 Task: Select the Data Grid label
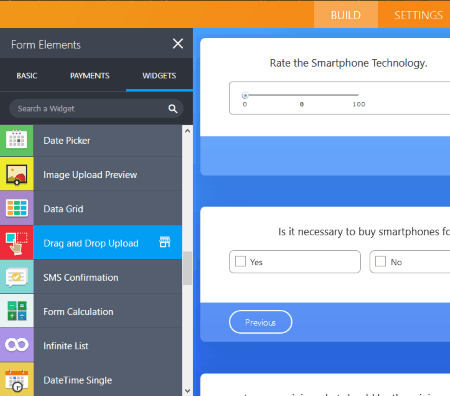[63, 209]
